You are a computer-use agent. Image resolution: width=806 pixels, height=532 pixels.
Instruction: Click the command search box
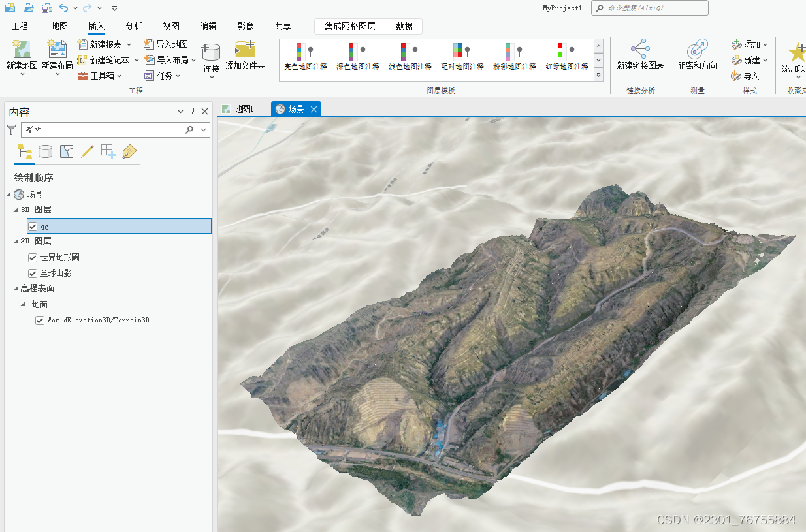650,8
